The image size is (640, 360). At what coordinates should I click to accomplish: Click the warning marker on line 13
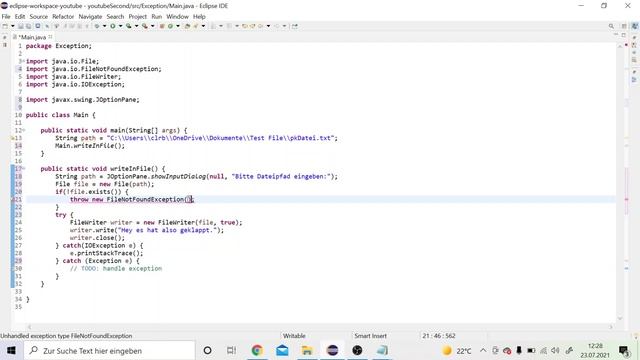point(13,138)
